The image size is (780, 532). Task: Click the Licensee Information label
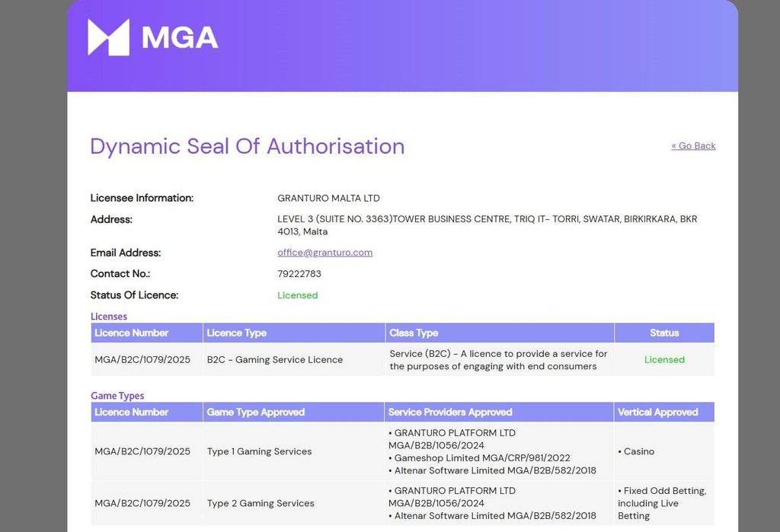click(x=142, y=198)
